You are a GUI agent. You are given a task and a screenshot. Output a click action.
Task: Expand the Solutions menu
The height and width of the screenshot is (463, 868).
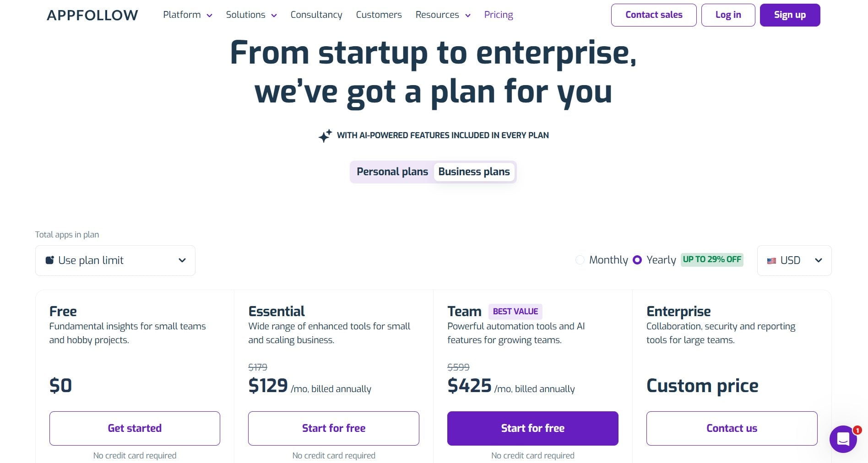point(251,15)
